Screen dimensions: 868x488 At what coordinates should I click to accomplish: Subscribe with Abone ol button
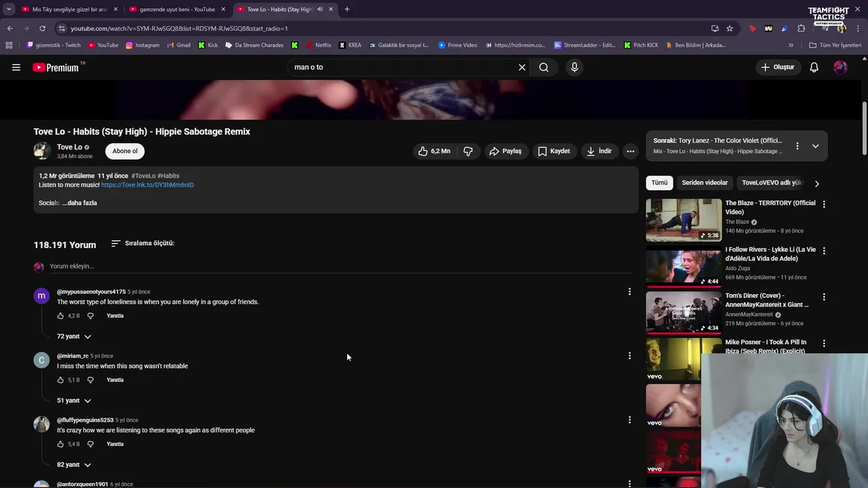(125, 151)
